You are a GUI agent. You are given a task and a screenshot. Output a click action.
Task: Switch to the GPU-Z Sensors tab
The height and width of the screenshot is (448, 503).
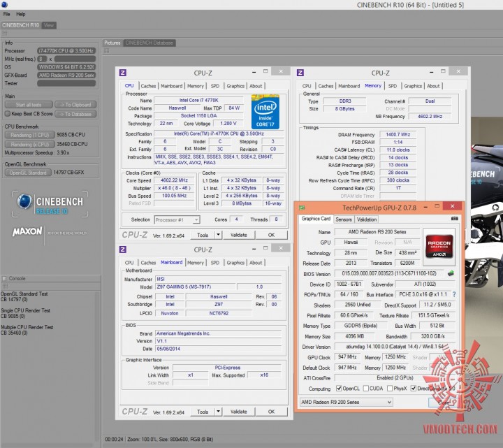(x=344, y=219)
